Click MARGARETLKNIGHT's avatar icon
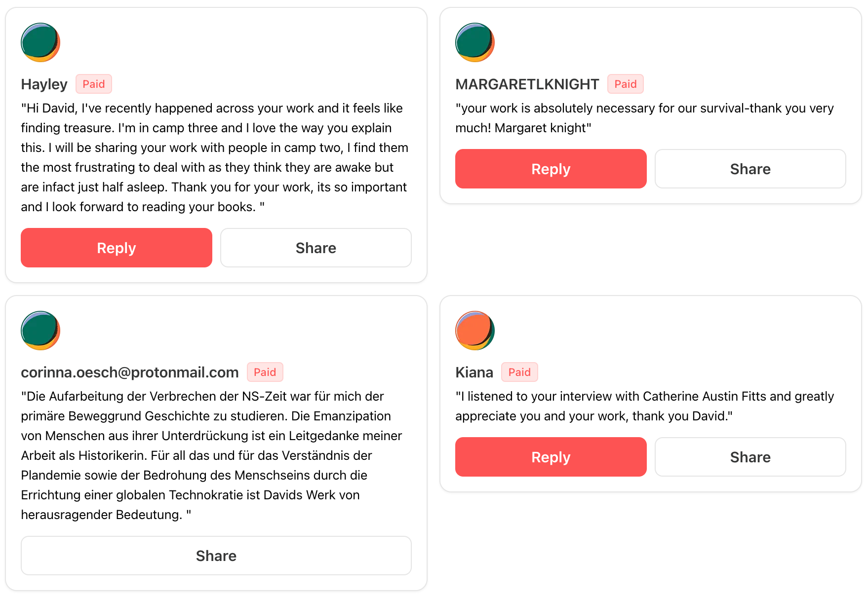Image resolution: width=868 pixels, height=597 pixels. [474, 42]
